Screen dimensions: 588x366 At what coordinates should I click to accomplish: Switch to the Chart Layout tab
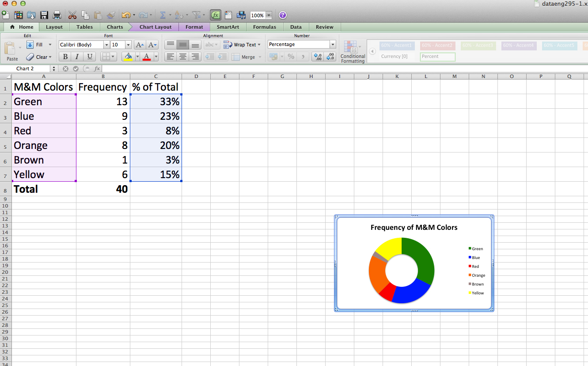(x=156, y=27)
